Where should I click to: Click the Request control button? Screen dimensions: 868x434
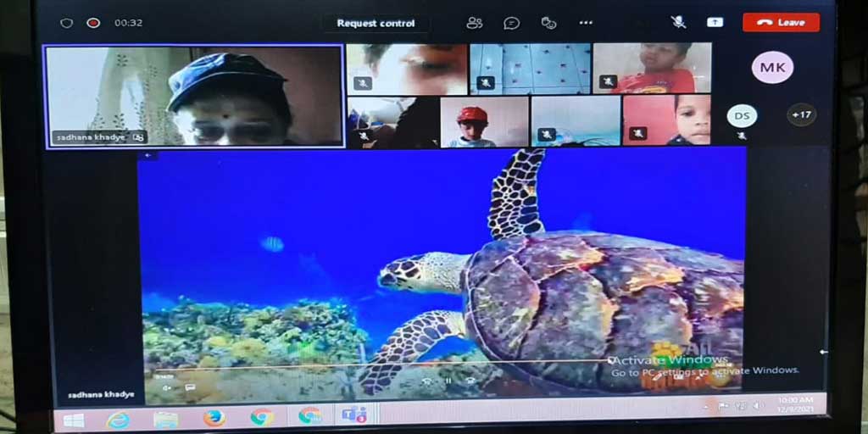point(376,23)
